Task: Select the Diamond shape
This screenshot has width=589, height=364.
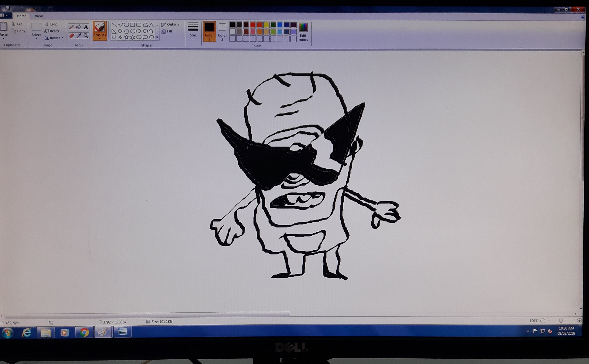Action: [120, 31]
